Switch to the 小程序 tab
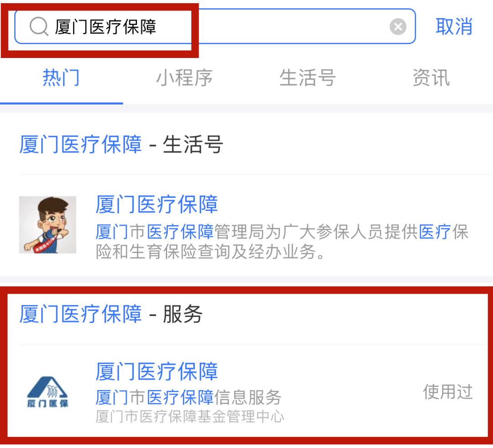This screenshot has width=493, height=448. pos(184,78)
